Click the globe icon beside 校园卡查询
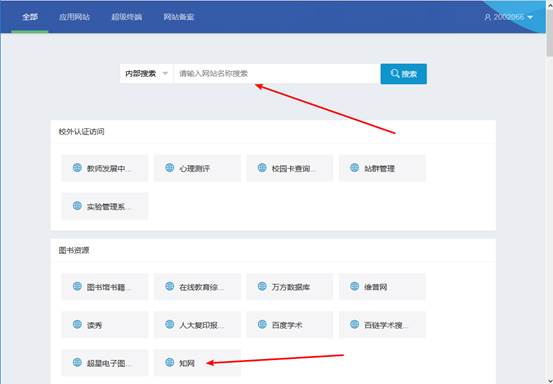The image size is (553, 384). [x=262, y=168]
